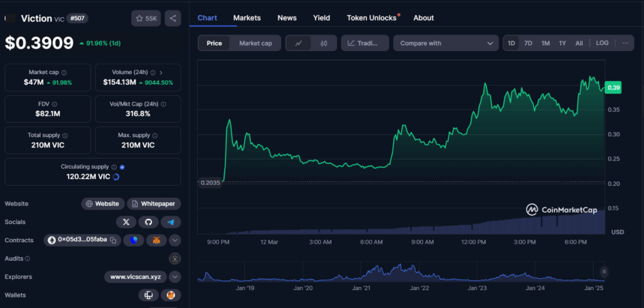Image resolution: width=644 pixels, height=308 pixels.
Task: Click the MetaMask fox icon in Contracts
Action: pos(157,240)
